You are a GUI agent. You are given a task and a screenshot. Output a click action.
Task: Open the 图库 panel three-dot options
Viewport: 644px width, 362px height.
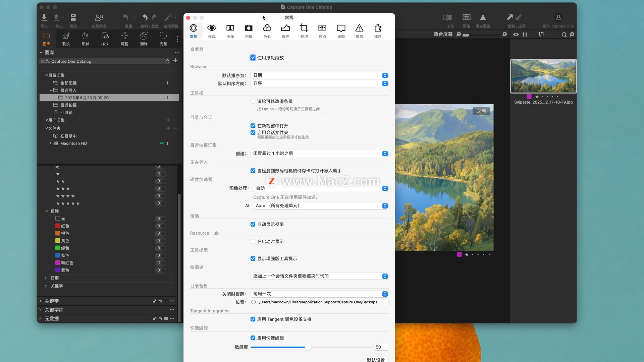tap(177, 52)
